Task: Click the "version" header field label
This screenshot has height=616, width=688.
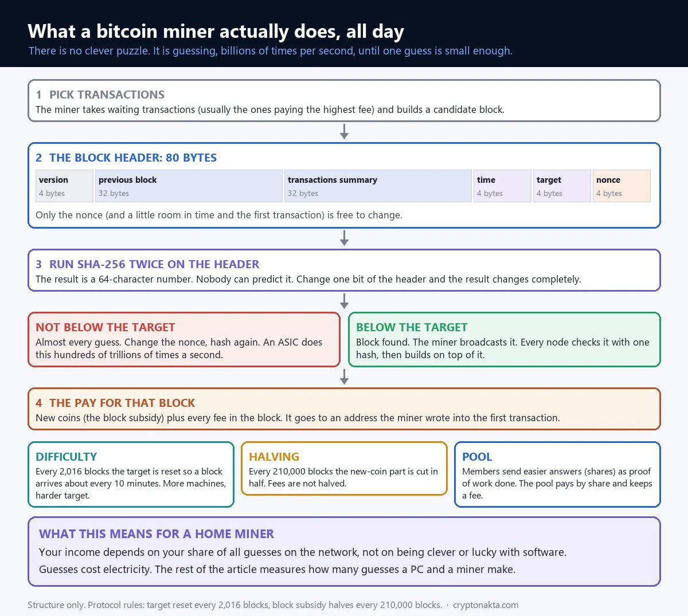Action: [53, 180]
